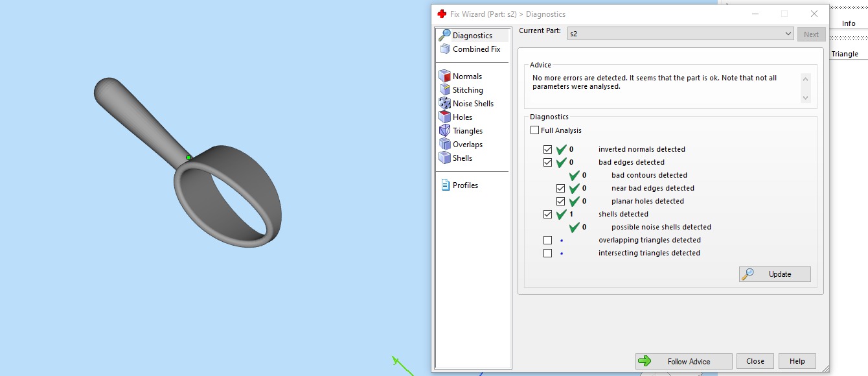
Task: Uncheck shells detected checkbox
Action: pos(547,214)
